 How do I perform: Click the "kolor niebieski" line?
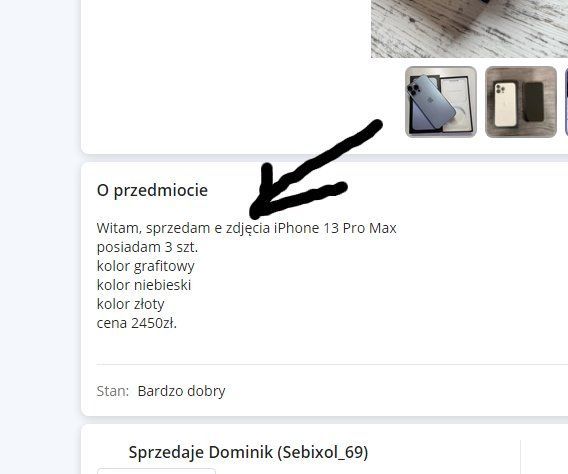pos(144,285)
